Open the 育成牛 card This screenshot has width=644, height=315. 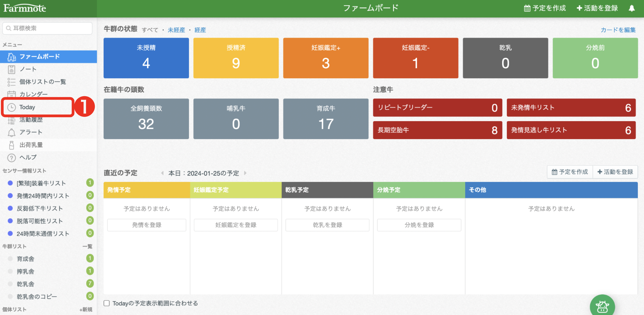click(326, 119)
